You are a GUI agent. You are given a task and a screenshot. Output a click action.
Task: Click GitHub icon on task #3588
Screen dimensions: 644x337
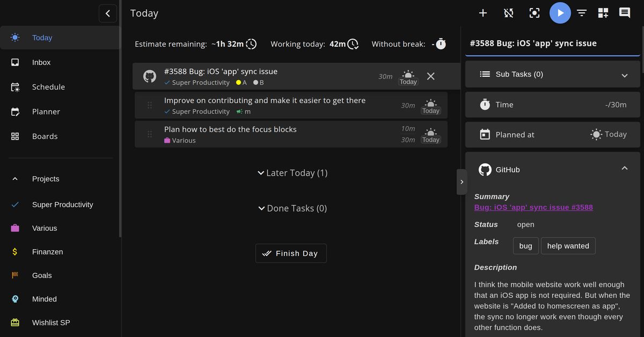tap(150, 76)
